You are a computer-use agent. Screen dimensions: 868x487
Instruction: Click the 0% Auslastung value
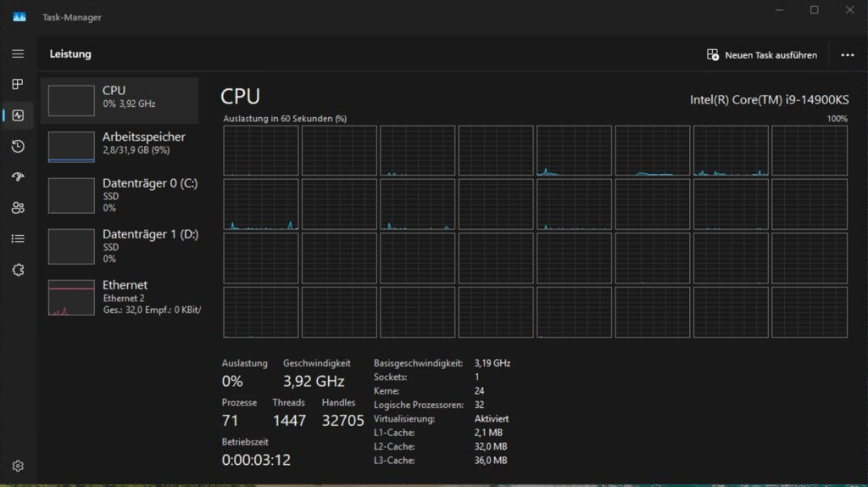[232, 381]
